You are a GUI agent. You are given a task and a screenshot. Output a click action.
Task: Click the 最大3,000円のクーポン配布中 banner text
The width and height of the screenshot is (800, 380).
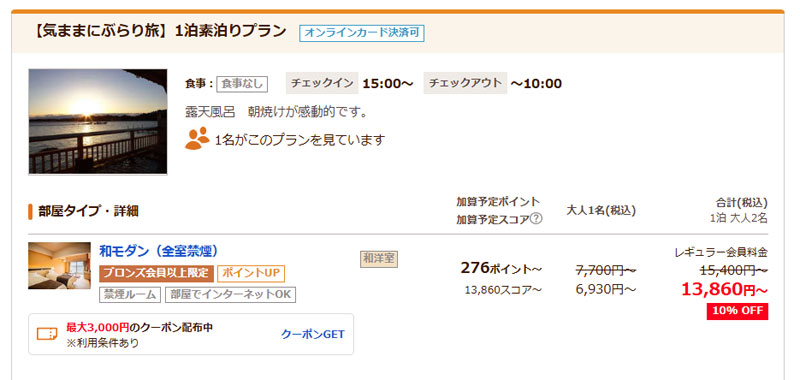(x=139, y=327)
